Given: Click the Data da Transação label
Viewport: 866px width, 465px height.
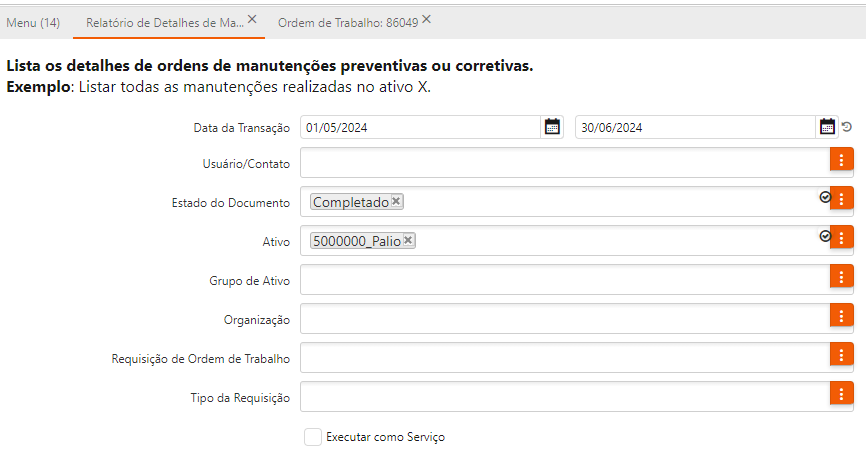Looking at the screenshot, I should point(241,128).
